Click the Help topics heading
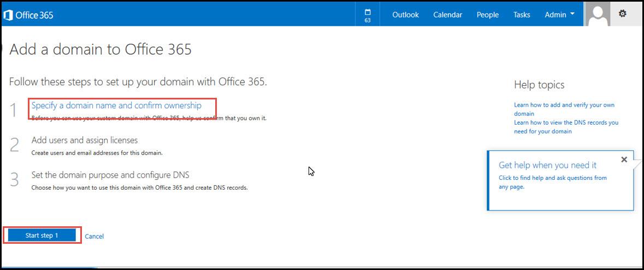 click(x=539, y=85)
